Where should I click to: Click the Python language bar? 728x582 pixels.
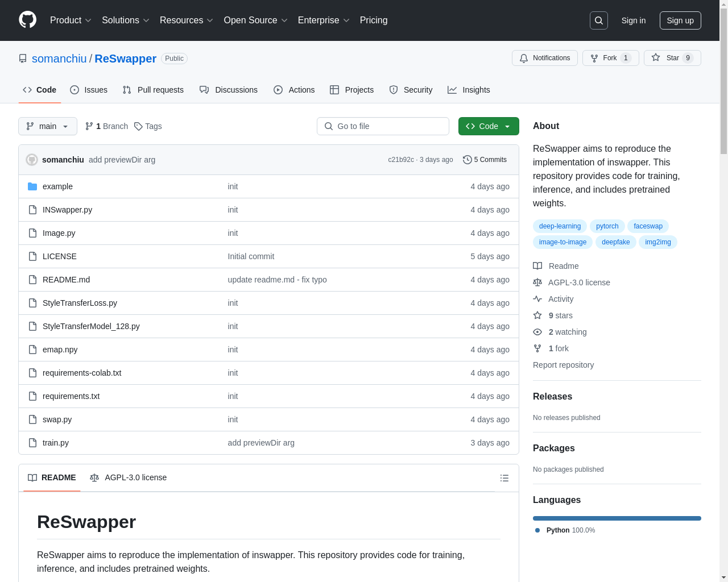[x=617, y=518]
